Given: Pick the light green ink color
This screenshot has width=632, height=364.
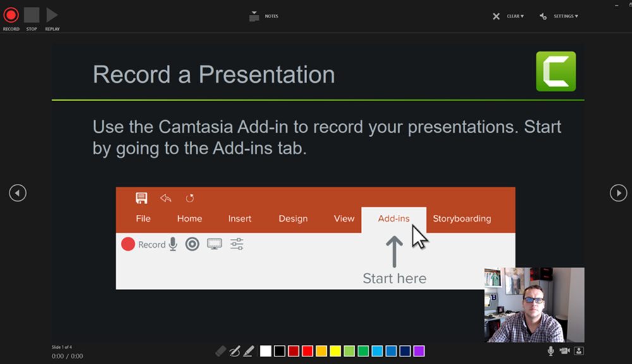Looking at the screenshot, I should (349, 351).
